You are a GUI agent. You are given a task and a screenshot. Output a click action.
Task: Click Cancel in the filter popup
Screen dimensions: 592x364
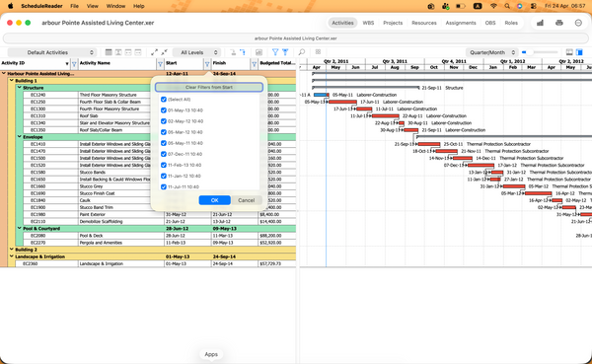point(246,200)
